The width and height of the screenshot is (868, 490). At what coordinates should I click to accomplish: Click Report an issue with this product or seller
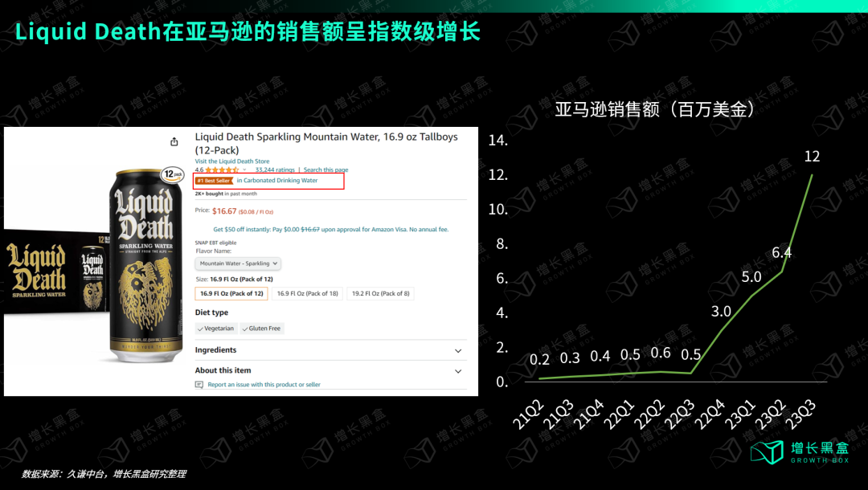[x=264, y=383]
